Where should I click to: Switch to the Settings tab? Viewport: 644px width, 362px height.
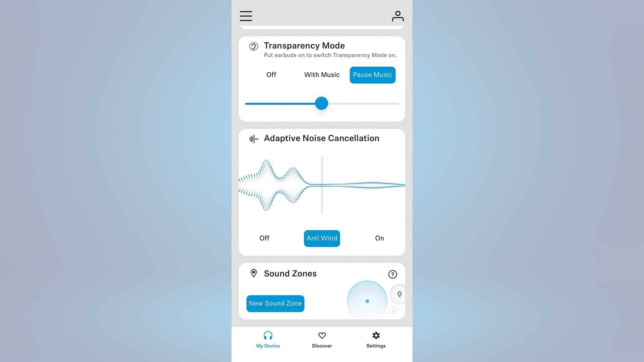(x=375, y=340)
